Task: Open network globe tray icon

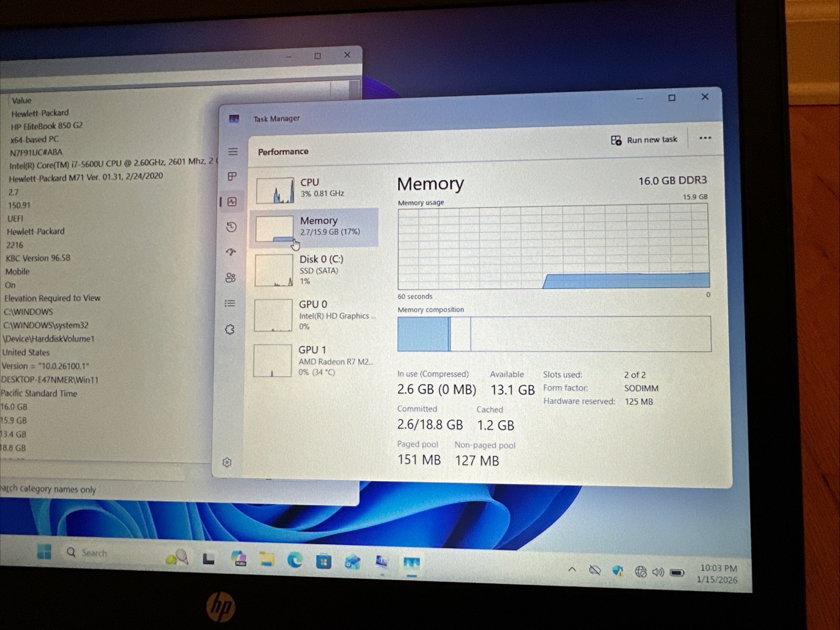Action: point(640,572)
